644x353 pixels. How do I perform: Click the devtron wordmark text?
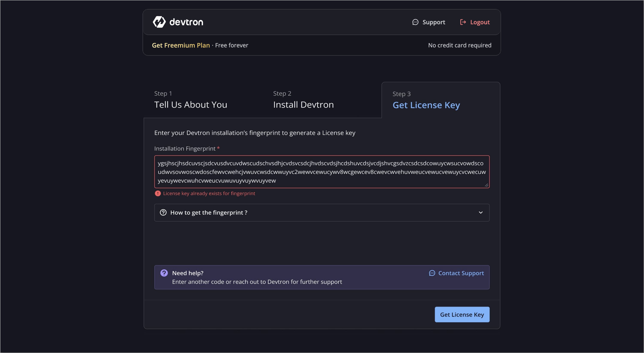coord(186,22)
